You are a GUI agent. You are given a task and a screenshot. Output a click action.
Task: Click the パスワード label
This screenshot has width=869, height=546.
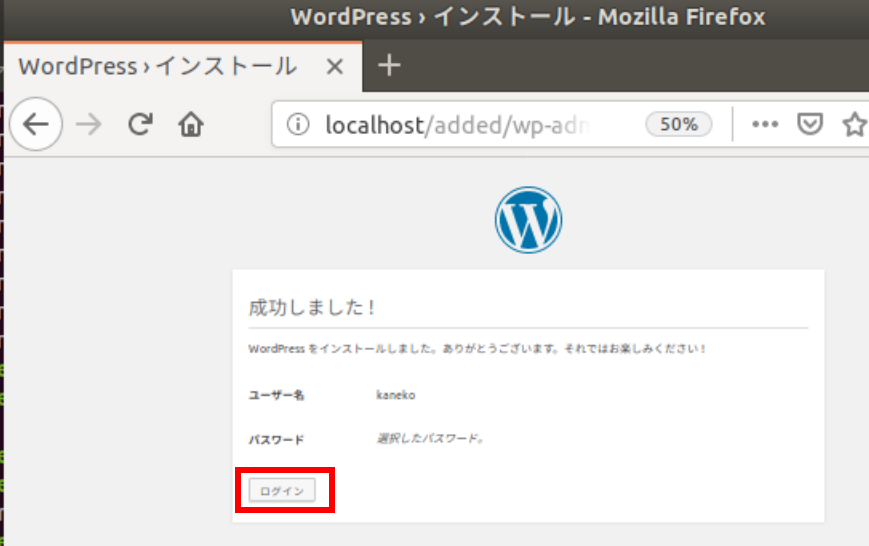(276, 440)
